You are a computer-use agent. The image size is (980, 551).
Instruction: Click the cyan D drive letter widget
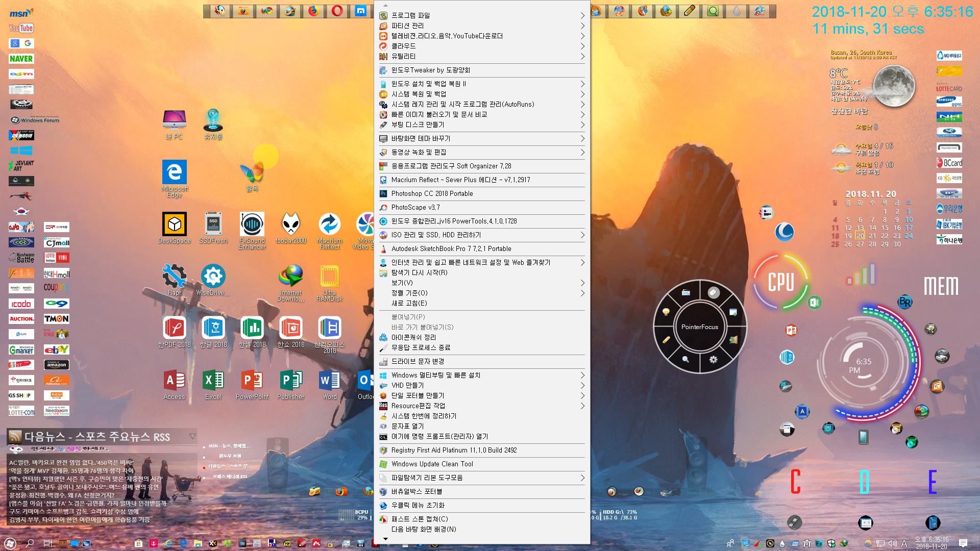point(864,482)
